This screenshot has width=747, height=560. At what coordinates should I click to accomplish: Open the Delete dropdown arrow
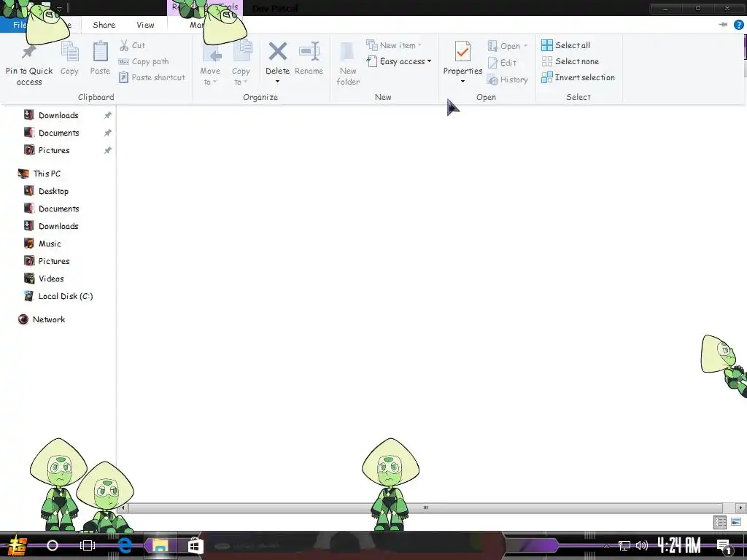(277, 82)
